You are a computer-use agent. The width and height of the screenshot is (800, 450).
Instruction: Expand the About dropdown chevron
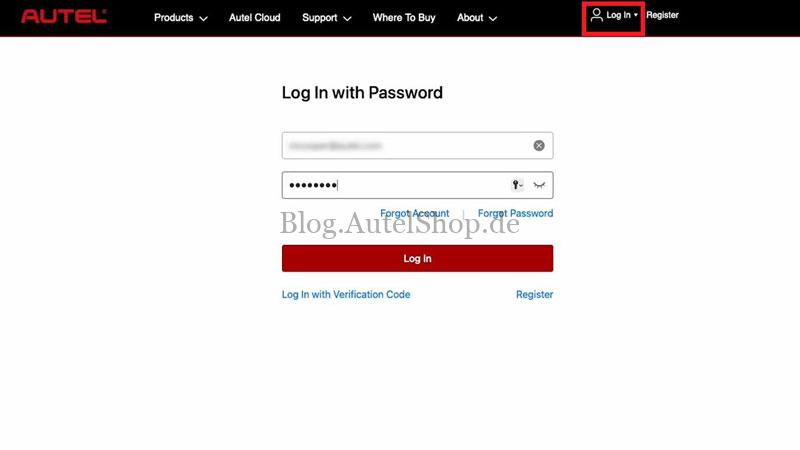(493, 18)
